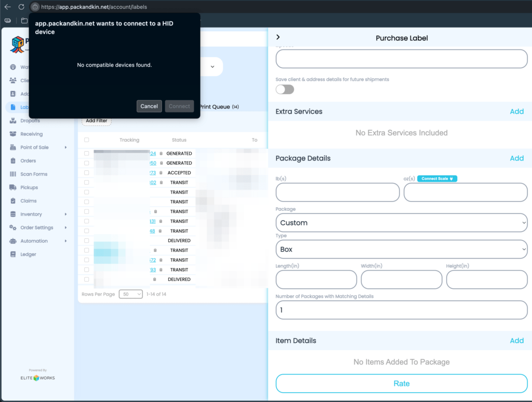
Task: Check the select-all checkbox in the Tracking table
Action: [x=86, y=140]
